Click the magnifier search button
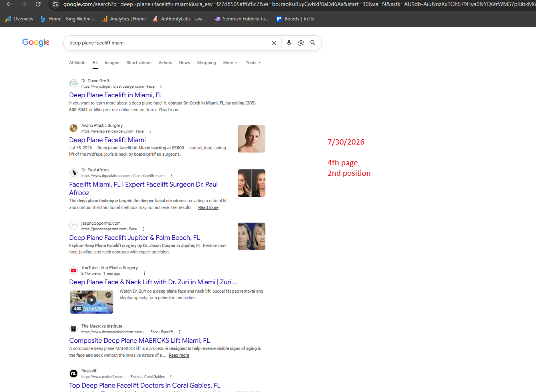536x392 pixels. pos(313,43)
